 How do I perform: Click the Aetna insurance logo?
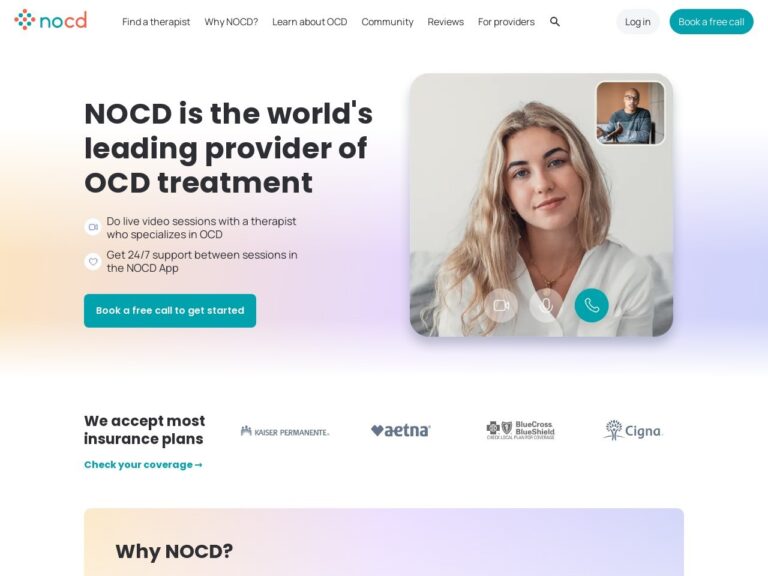click(401, 431)
